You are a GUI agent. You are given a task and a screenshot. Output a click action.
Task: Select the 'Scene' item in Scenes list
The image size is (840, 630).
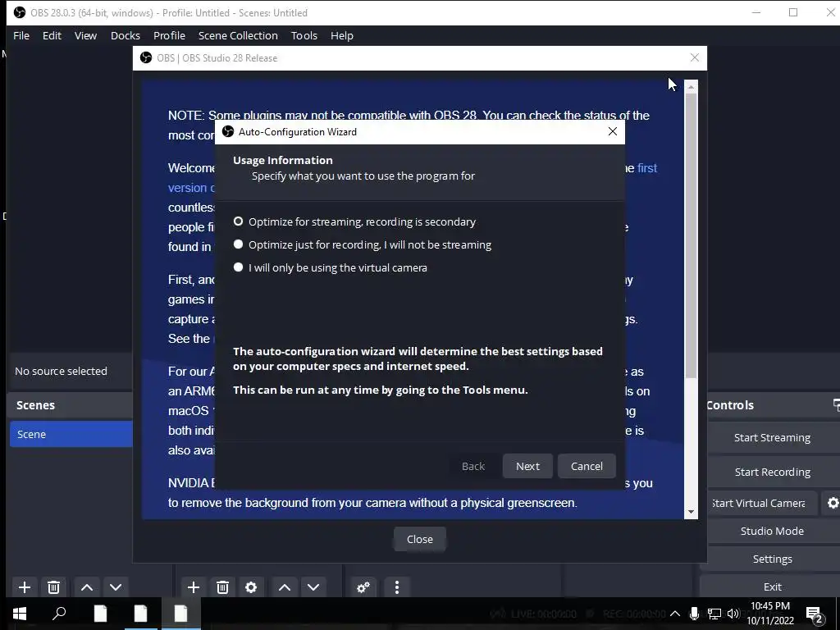point(71,434)
